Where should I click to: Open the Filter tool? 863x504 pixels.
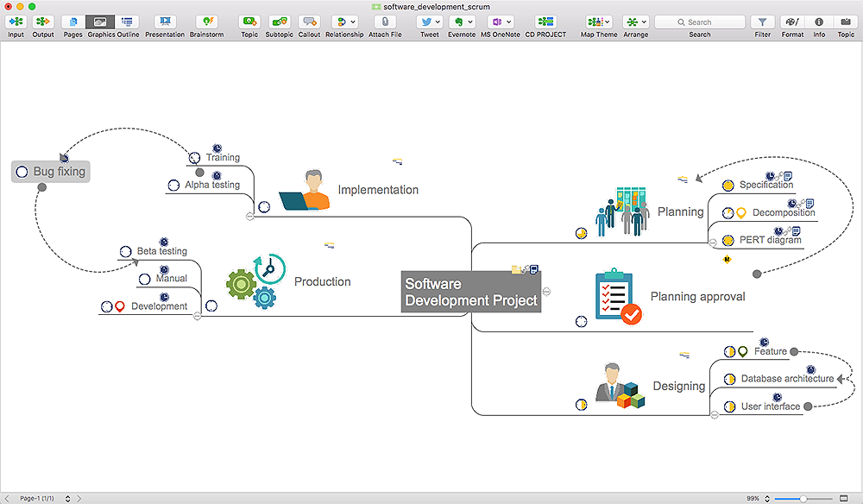click(x=762, y=22)
